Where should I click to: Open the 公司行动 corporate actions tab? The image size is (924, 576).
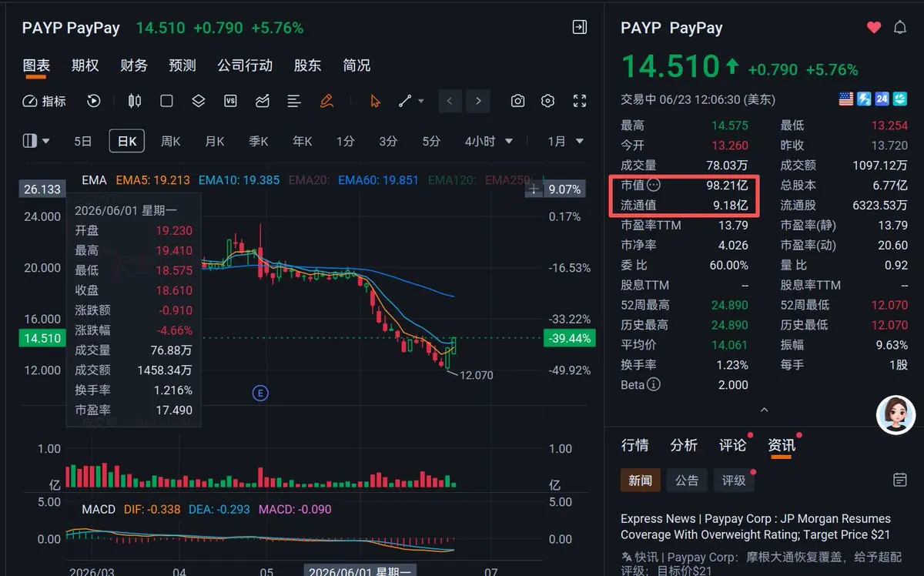(x=245, y=65)
